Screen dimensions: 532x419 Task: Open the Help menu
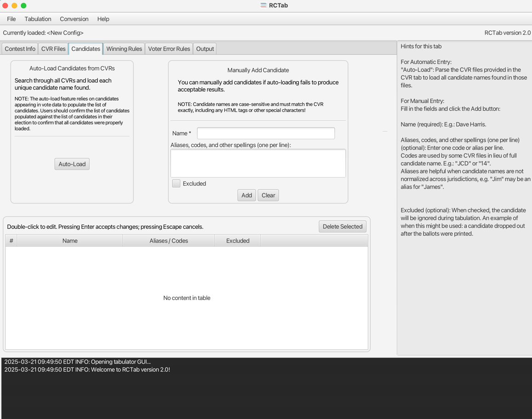(103, 19)
